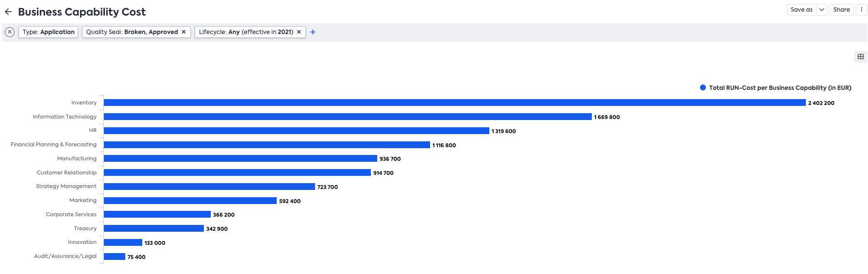This screenshot has height=274, width=868.
Task: Click the HR axis label
Action: pyautogui.click(x=93, y=130)
